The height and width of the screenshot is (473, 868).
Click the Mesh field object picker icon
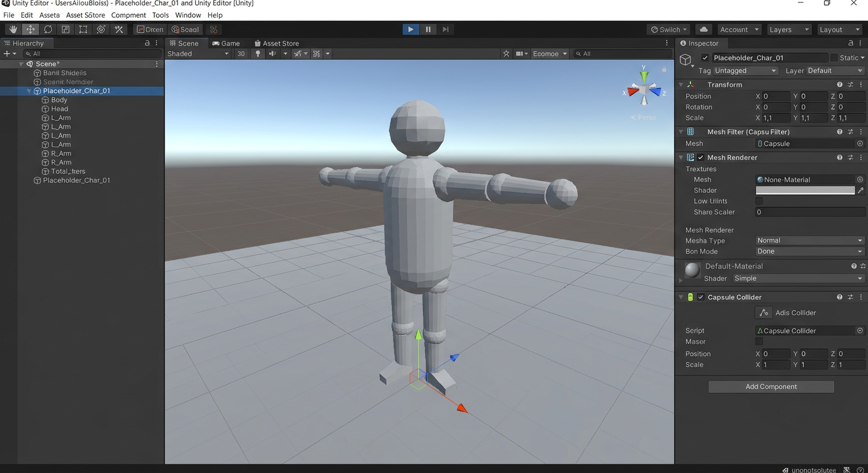(x=860, y=144)
